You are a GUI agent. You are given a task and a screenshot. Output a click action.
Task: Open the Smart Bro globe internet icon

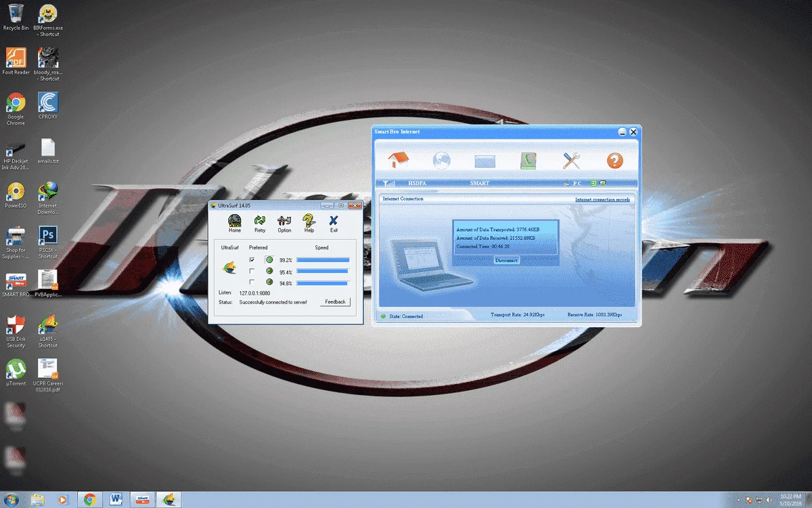442,161
